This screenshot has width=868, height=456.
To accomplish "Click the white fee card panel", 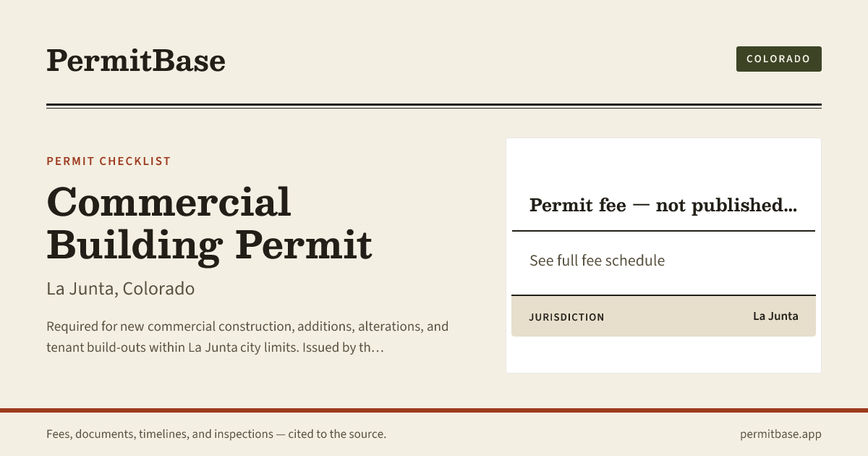I will (663, 256).
